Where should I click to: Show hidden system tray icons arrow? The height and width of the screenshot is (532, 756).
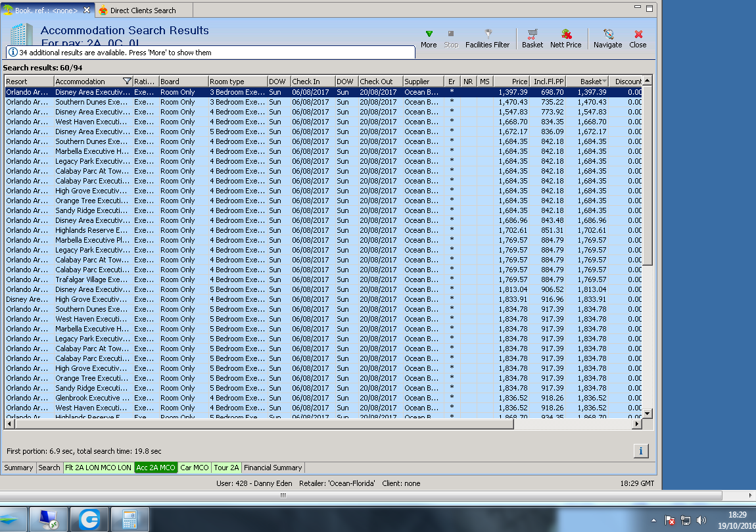[x=653, y=520]
